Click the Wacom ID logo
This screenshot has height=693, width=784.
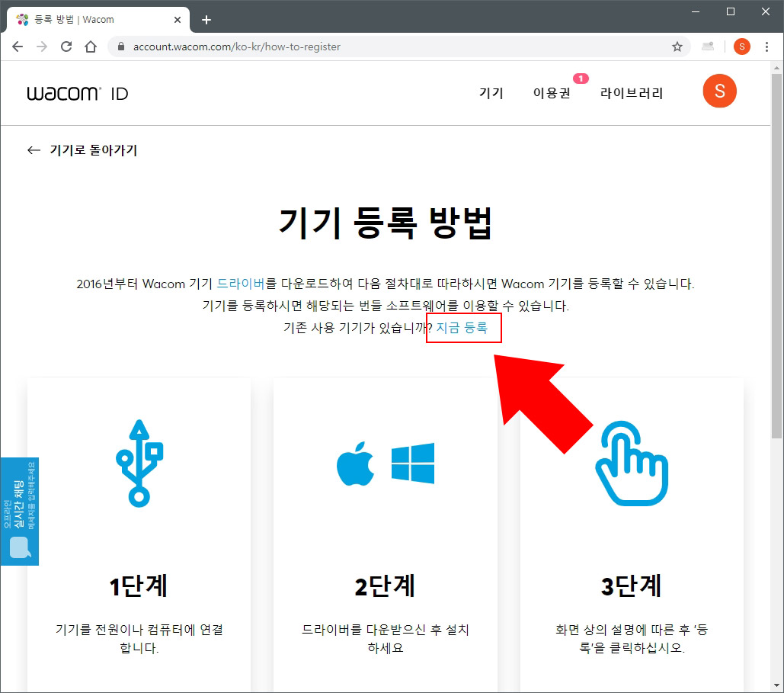[76, 91]
